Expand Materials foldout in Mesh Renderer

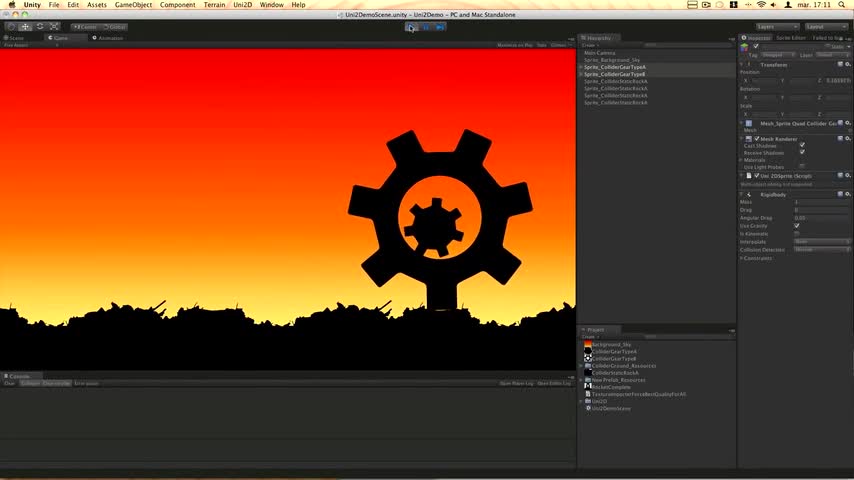[x=741, y=160]
